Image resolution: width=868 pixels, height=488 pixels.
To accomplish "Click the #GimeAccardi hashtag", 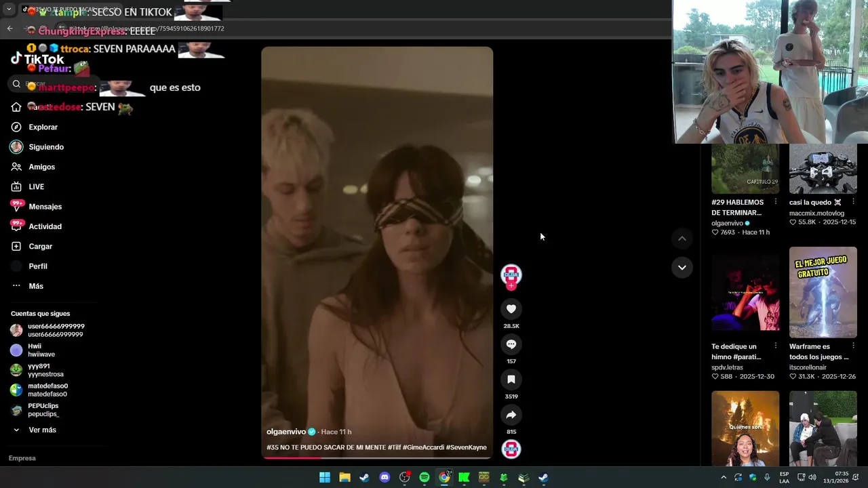I will click(423, 447).
